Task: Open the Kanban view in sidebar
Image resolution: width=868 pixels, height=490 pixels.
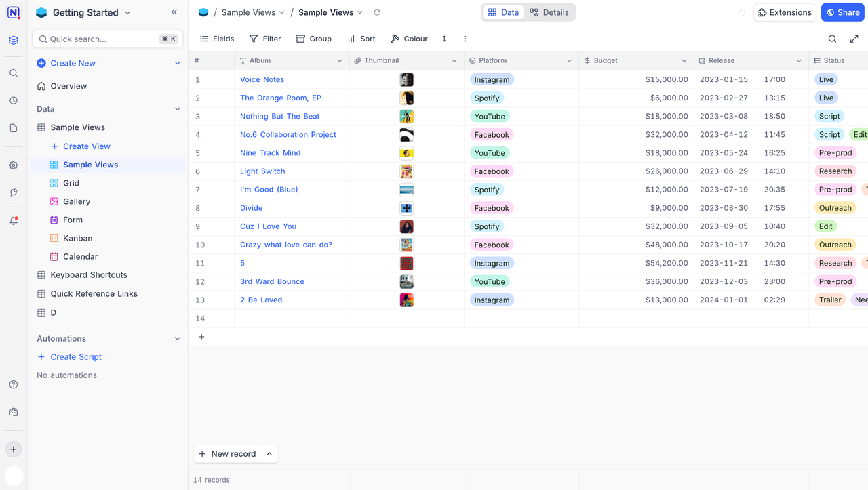Action: click(x=77, y=239)
